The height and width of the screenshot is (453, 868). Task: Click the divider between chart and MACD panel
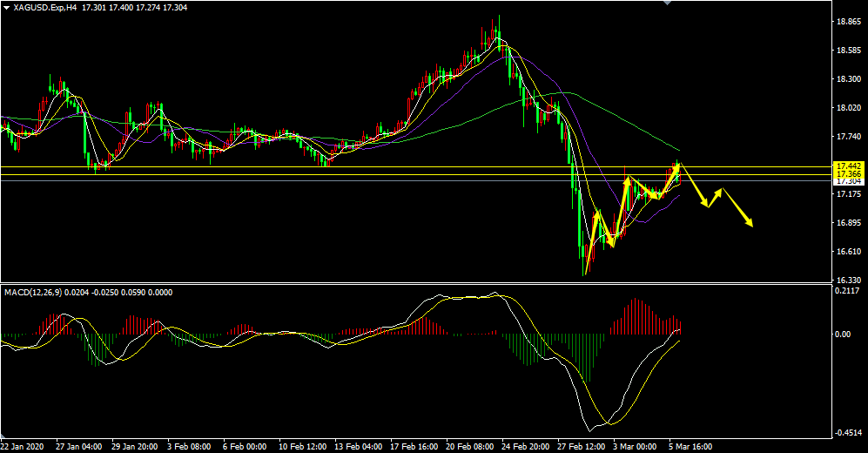pyautogui.click(x=414, y=284)
